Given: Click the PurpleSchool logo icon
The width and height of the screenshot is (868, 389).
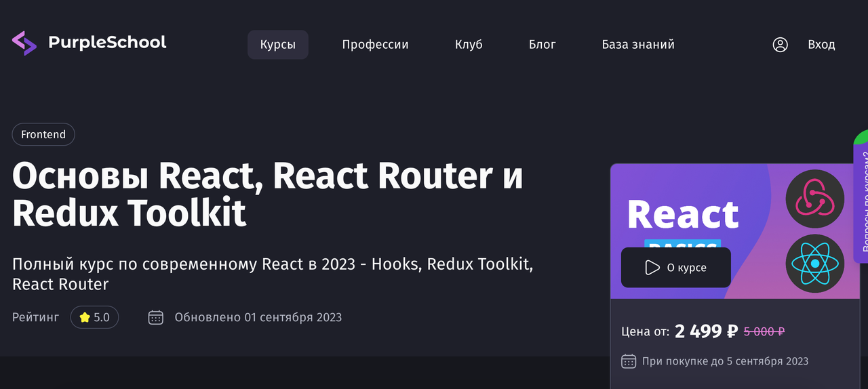Looking at the screenshot, I should point(24,43).
